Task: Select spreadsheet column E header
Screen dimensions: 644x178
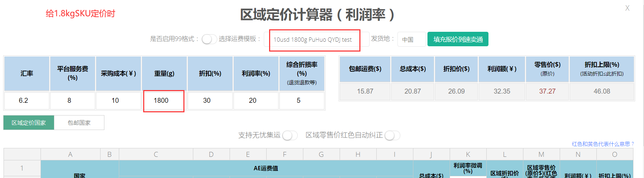Action: point(248,154)
